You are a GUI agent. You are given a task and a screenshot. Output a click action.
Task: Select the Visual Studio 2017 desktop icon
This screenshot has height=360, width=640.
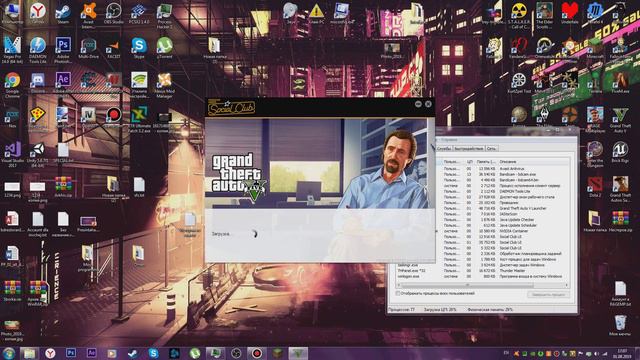[12, 154]
